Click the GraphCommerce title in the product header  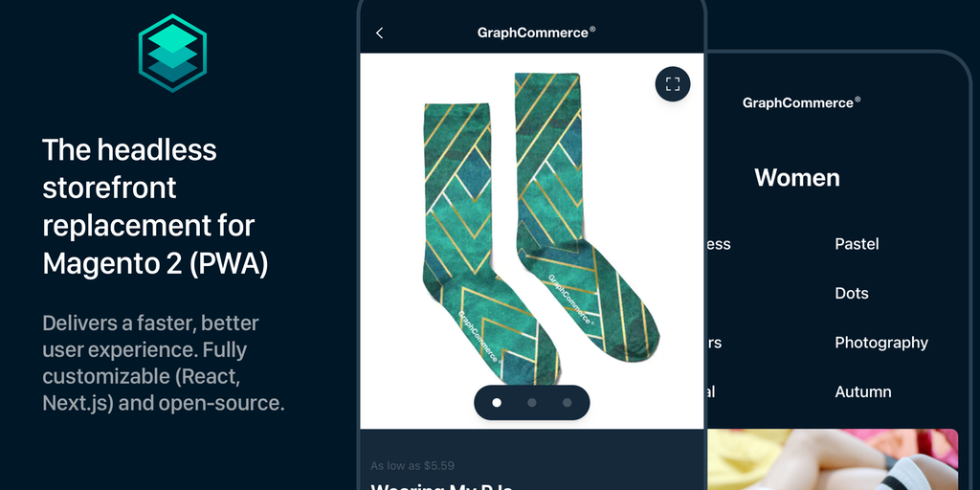(x=536, y=33)
